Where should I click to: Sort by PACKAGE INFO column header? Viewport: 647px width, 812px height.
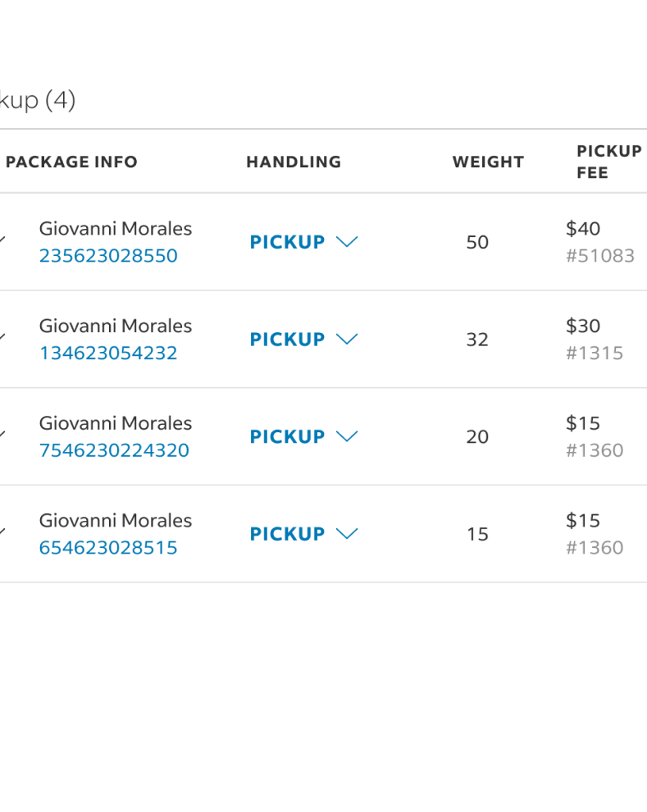pyautogui.click(x=71, y=162)
